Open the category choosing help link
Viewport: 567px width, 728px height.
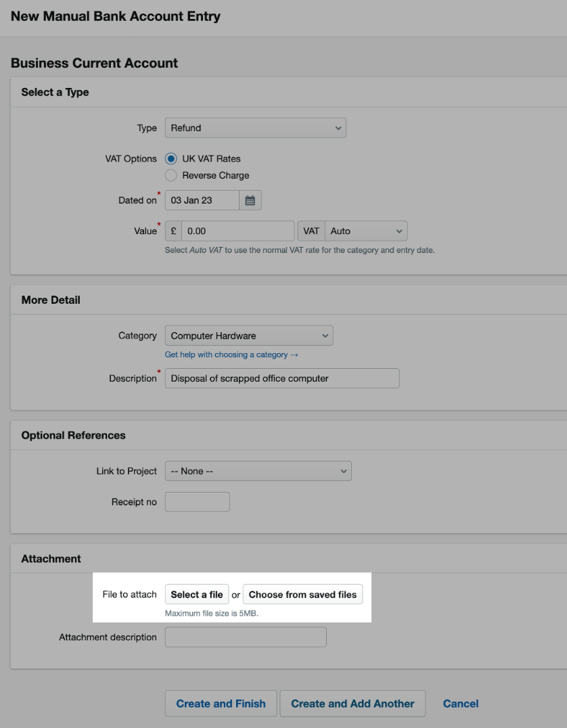(235, 354)
